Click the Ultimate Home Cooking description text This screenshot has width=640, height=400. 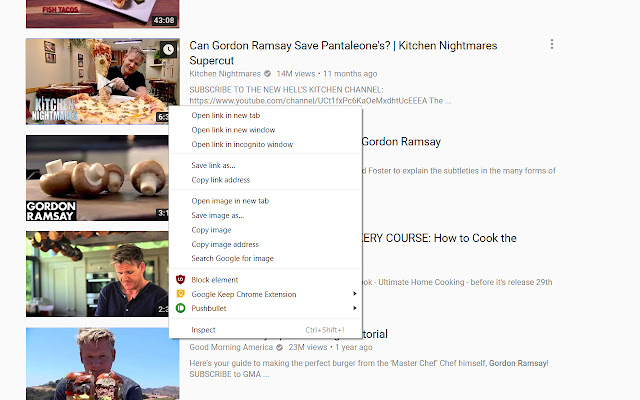click(458, 282)
